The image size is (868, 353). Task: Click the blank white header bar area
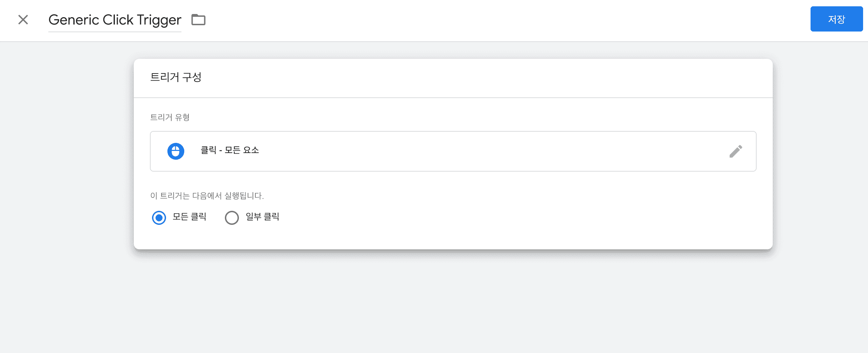tap(490, 20)
